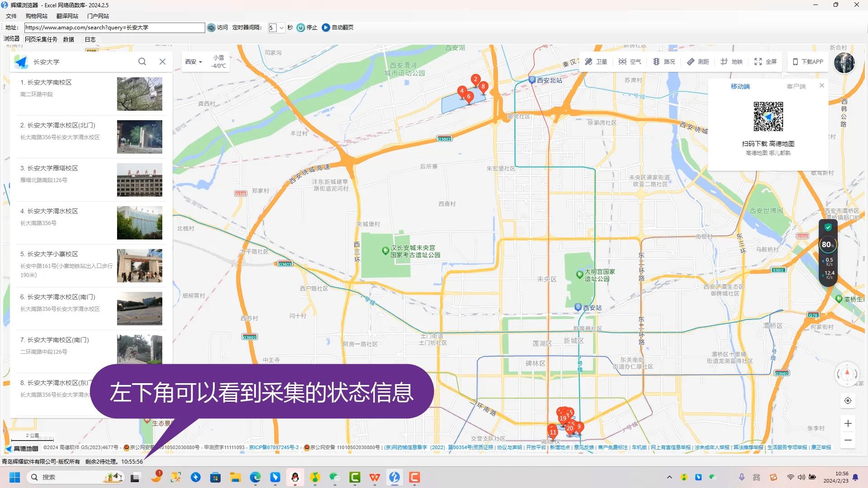Open the 翻译网站 menu
868x488 pixels.
point(67,16)
